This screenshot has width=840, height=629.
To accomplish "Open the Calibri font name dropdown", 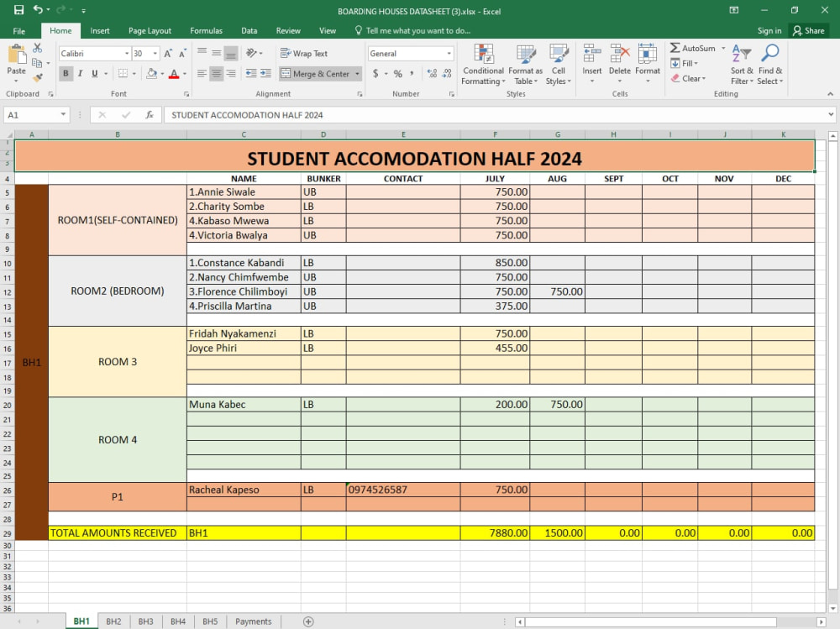I will point(127,54).
